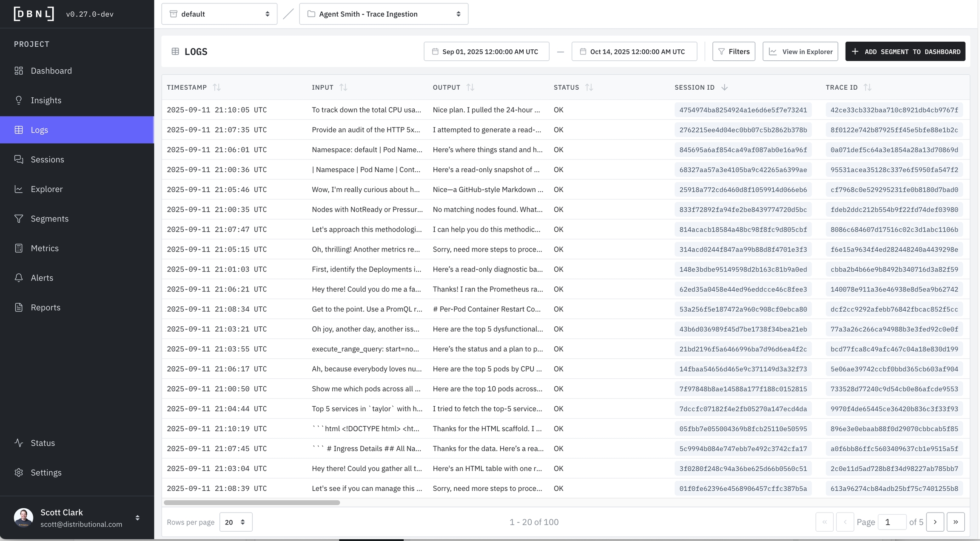
Task: Go to Metrics in sidebar
Action: pyautogui.click(x=45, y=248)
